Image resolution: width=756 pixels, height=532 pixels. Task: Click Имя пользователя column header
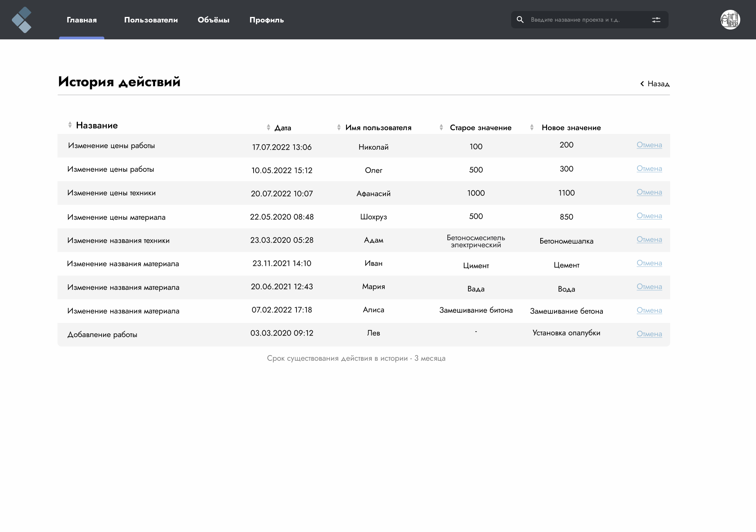(378, 128)
